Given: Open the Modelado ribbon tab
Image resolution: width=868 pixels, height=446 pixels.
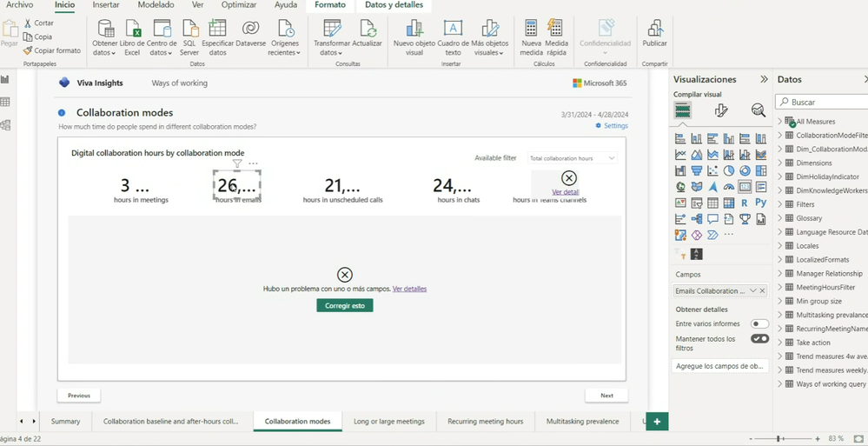Looking at the screenshot, I should [156, 5].
